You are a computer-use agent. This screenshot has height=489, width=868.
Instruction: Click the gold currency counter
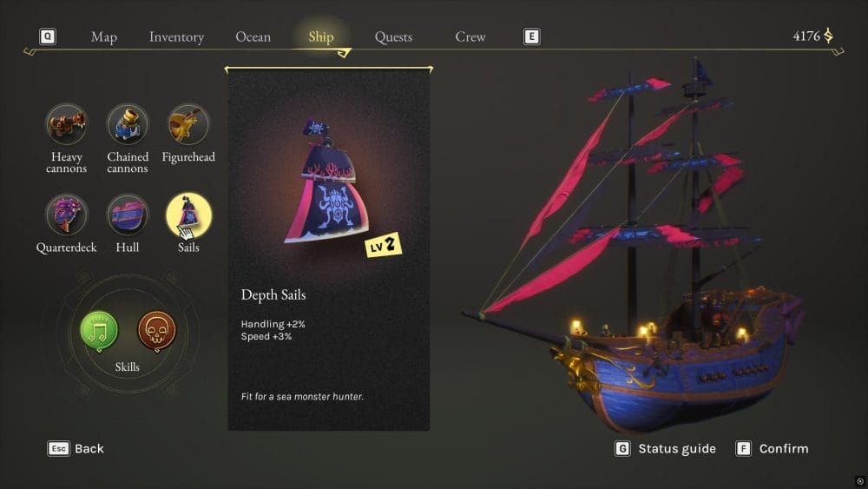coord(812,36)
